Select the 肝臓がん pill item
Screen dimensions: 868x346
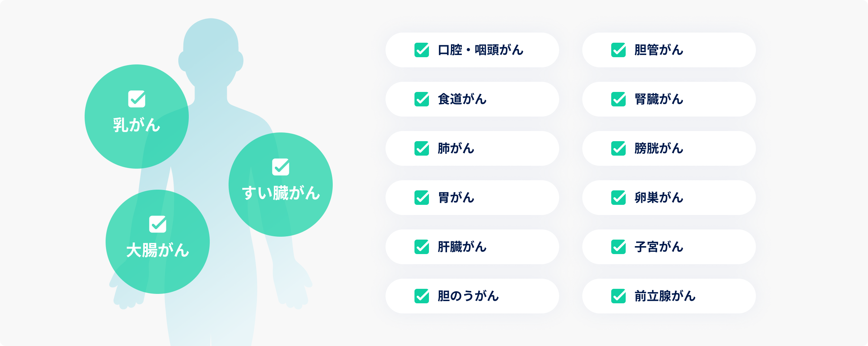pos(472,247)
